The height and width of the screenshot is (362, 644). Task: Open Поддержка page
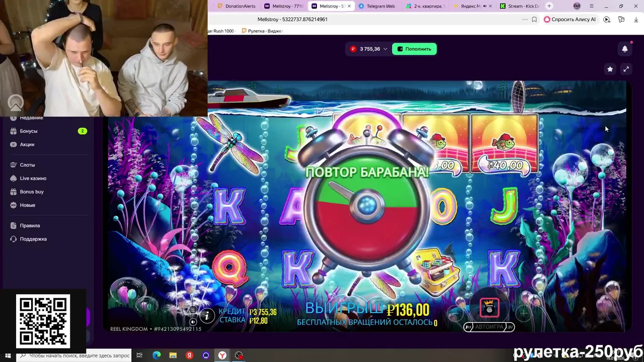point(33,239)
